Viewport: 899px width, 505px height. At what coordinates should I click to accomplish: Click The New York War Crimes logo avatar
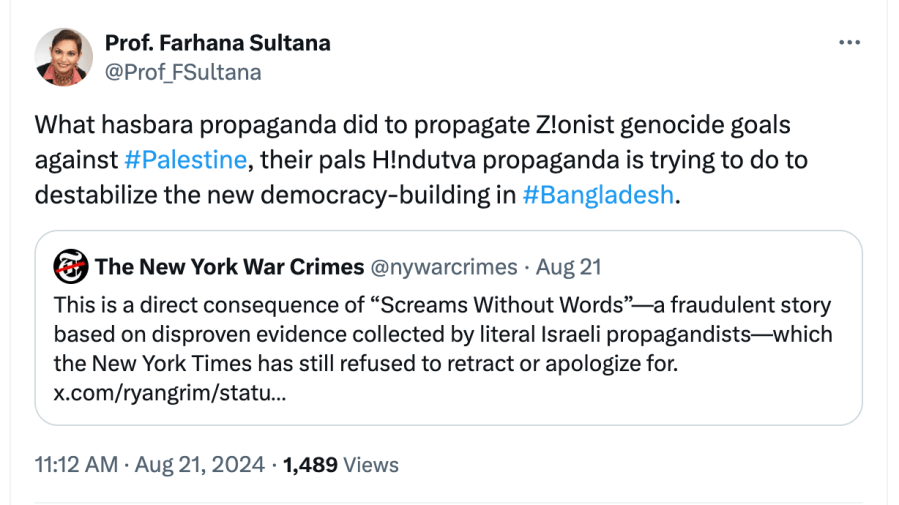coord(69,267)
